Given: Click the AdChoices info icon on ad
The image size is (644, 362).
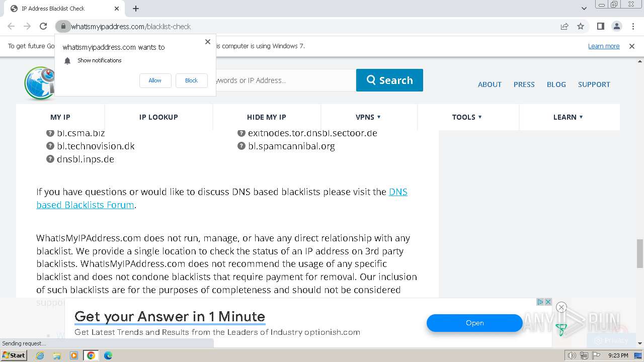Looking at the screenshot, I should 540,302.
